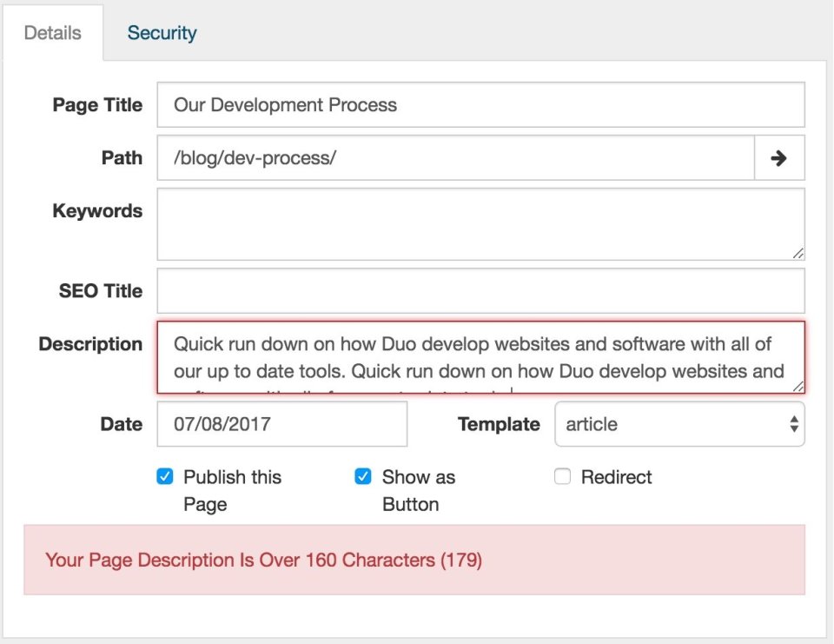This screenshot has width=834, height=644.
Task: Click the arrow icon beside the Path field
Action: point(780,157)
